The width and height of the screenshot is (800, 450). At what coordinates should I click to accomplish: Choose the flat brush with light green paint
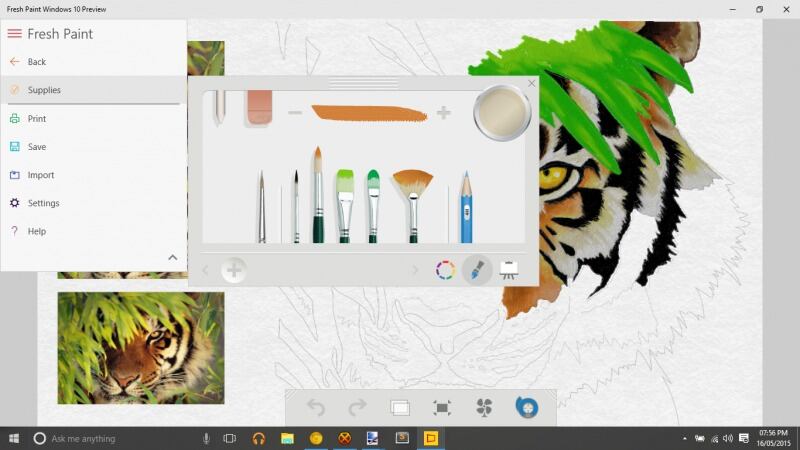click(344, 203)
